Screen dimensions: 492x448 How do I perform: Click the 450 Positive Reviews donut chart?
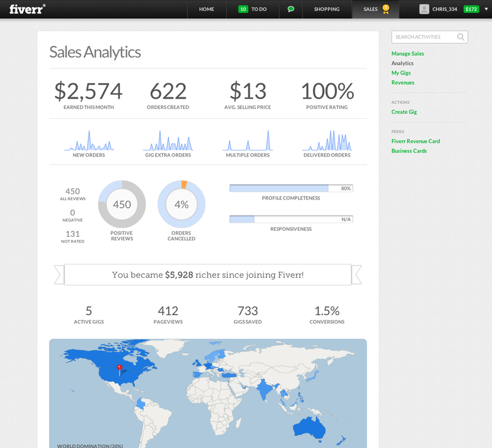[121, 204]
